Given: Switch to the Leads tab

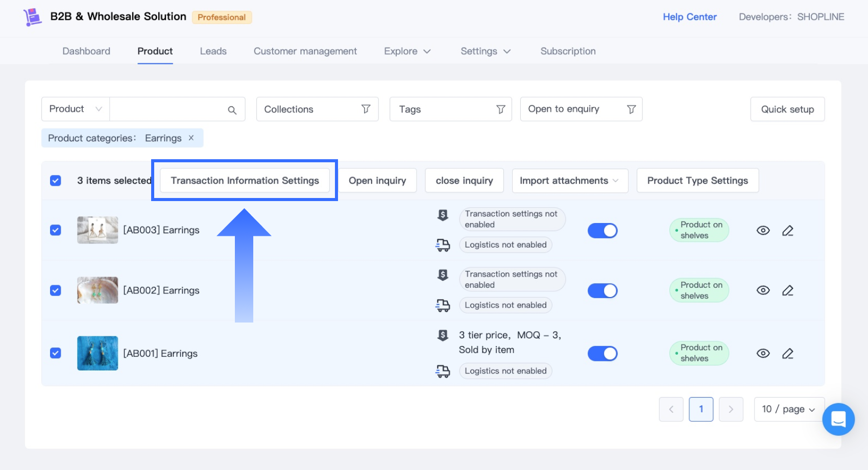Looking at the screenshot, I should 213,51.
